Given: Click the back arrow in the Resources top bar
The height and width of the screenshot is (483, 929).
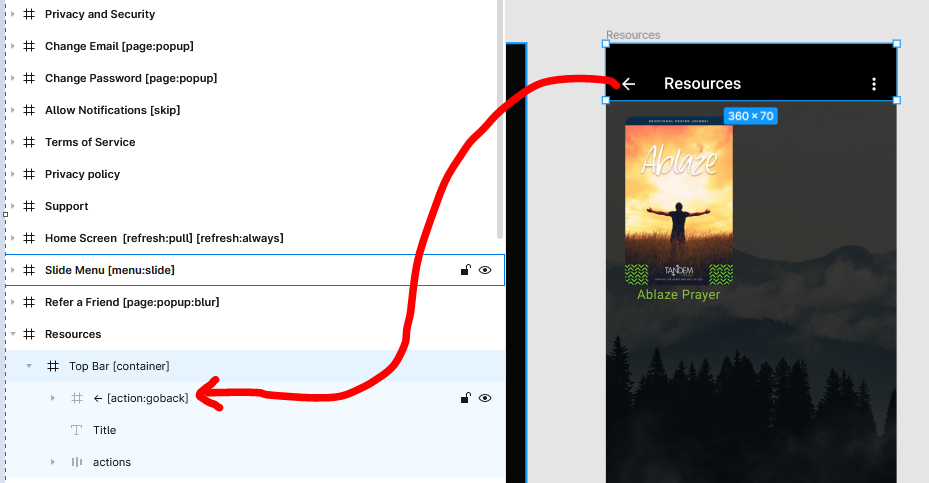Looking at the screenshot, I should (x=629, y=84).
